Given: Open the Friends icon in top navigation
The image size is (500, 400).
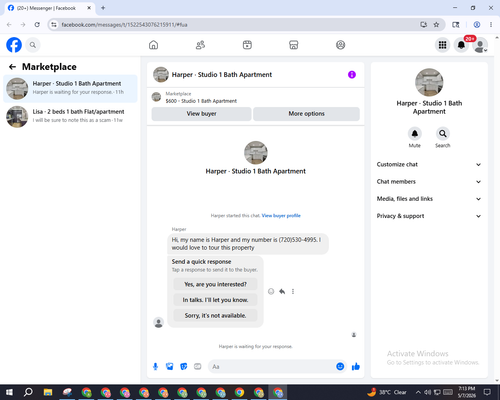Looking at the screenshot, I should point(200,45).
